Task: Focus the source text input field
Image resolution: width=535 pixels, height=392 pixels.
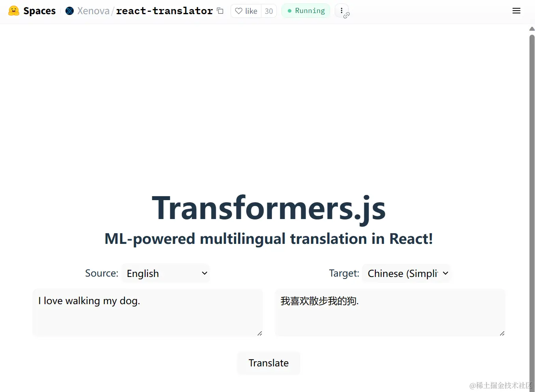Action: point(148,313)
